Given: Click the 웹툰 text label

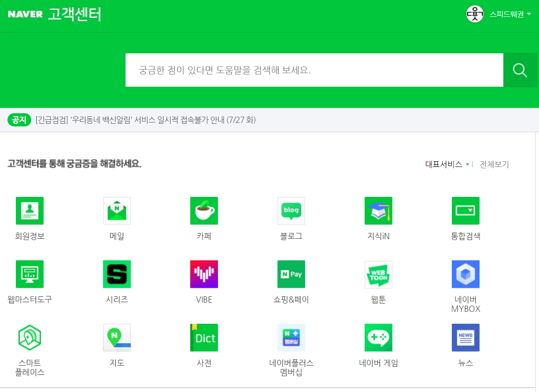Looking at the screenshot, I should click(x=378, y=300).
